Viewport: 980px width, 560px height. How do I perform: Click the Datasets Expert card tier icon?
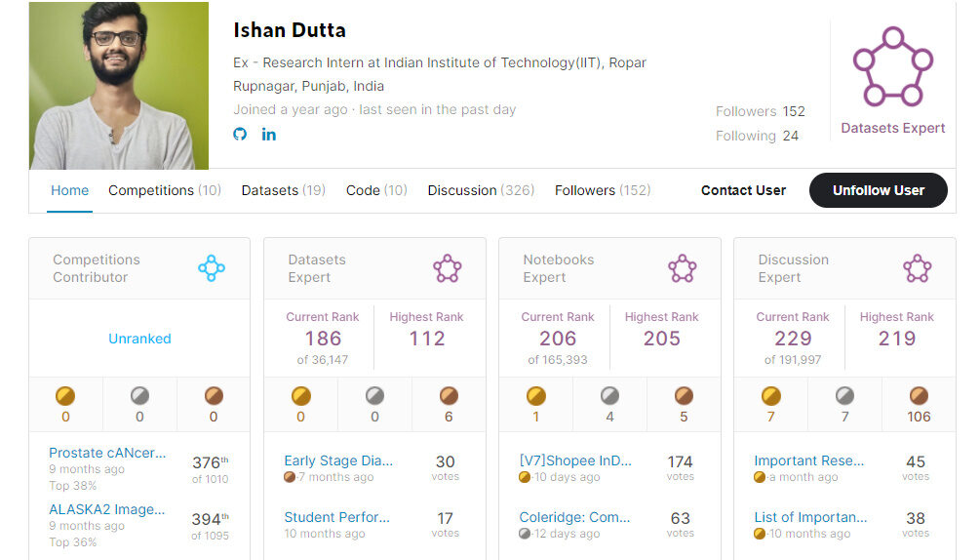(447, 268)
